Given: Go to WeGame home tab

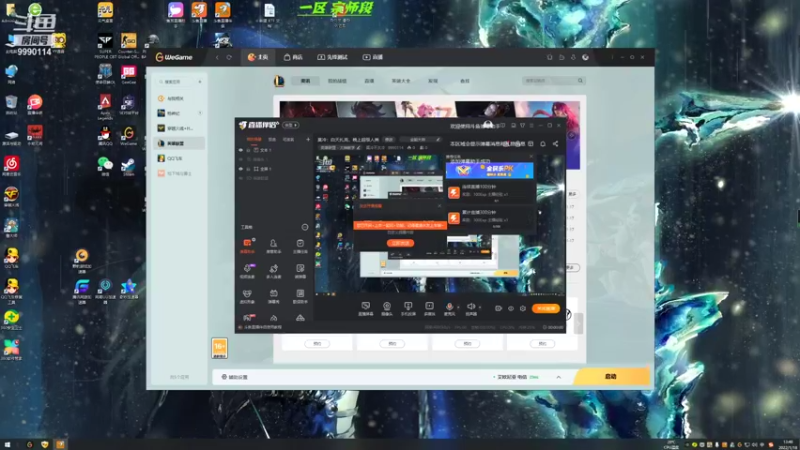Looking at the screenshot, I should coord(258,57).
